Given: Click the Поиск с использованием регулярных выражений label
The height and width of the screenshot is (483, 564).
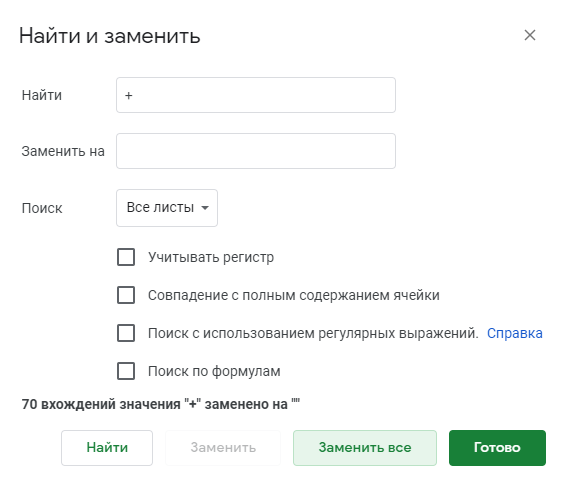Looking at the screenshot, I should pos(313,333).
